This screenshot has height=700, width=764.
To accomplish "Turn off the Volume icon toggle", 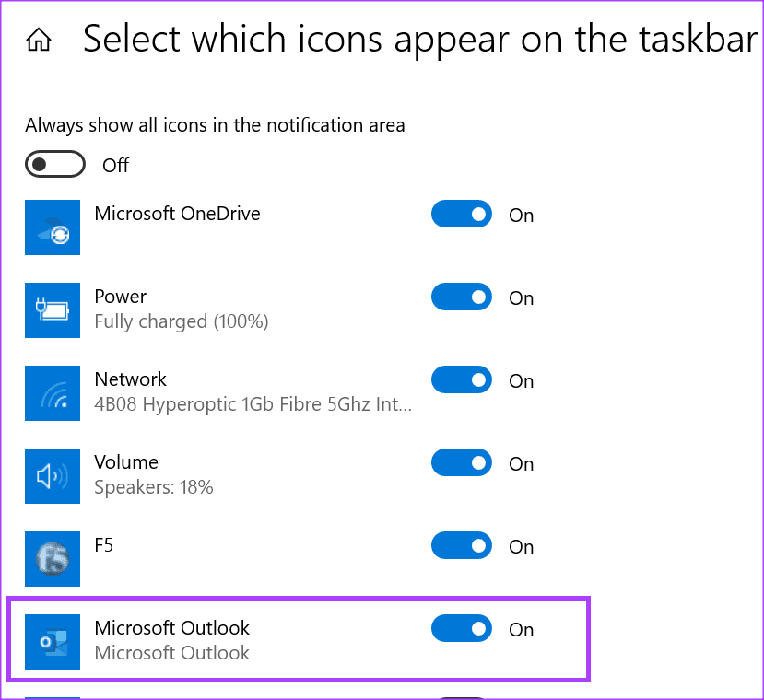I will pos(462,462).
